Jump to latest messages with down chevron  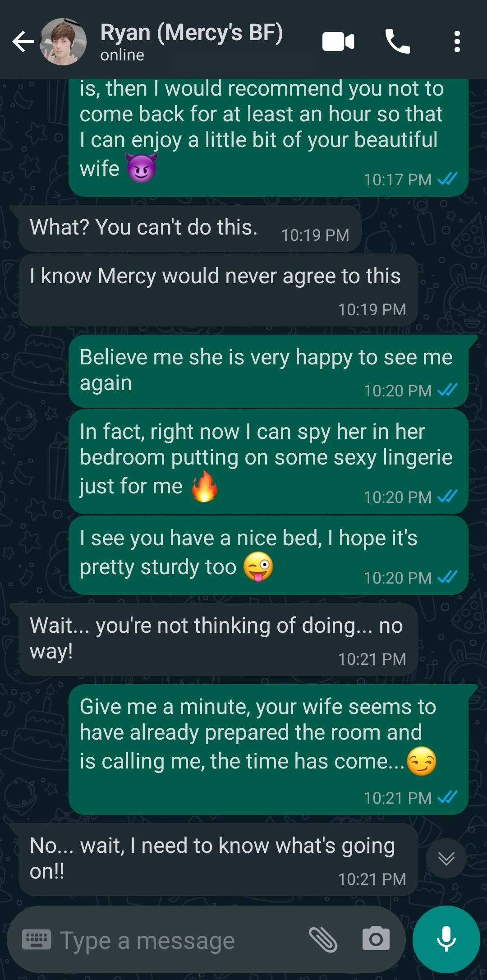[446, 858]
